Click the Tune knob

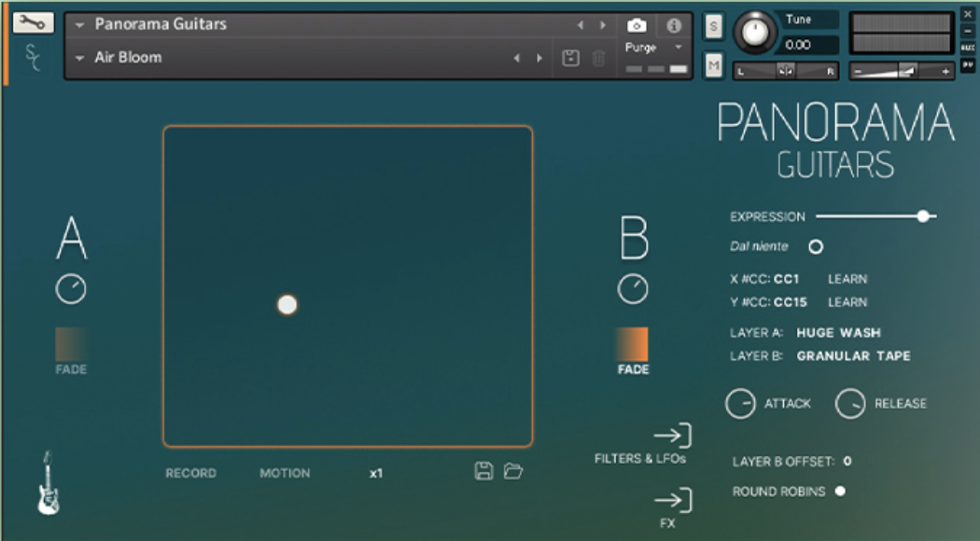(x=755, y=31)
